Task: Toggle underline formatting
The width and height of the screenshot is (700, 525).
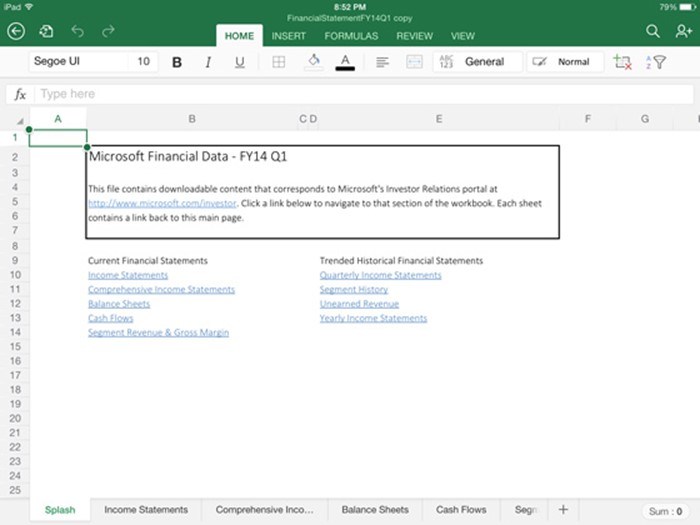Action: pyautogui.click(x=240, y=62)
